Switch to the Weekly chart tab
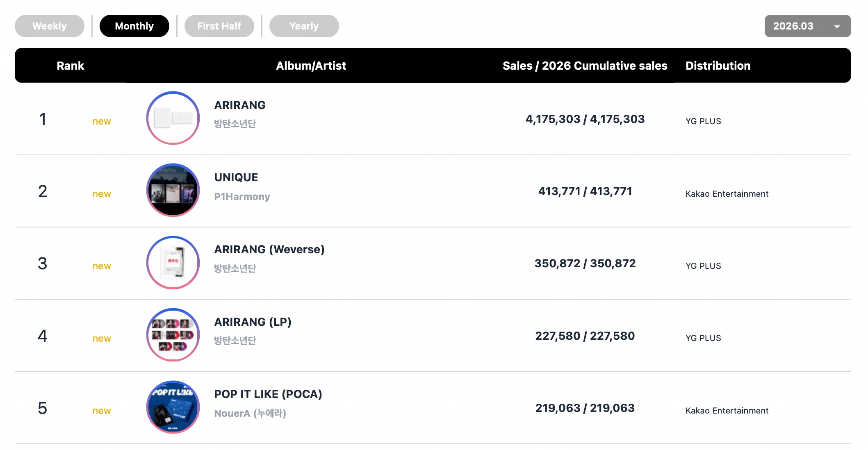 click(x=49, y=26)
